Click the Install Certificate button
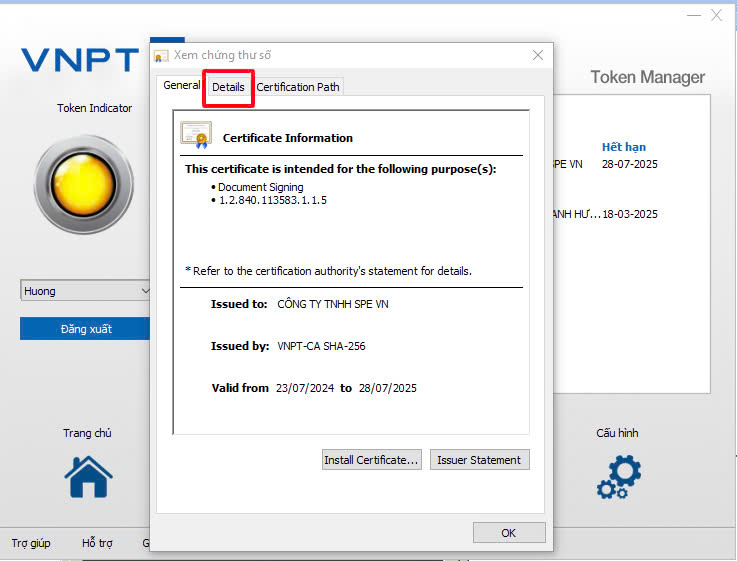Screen dimensions: 737x561 371,460
